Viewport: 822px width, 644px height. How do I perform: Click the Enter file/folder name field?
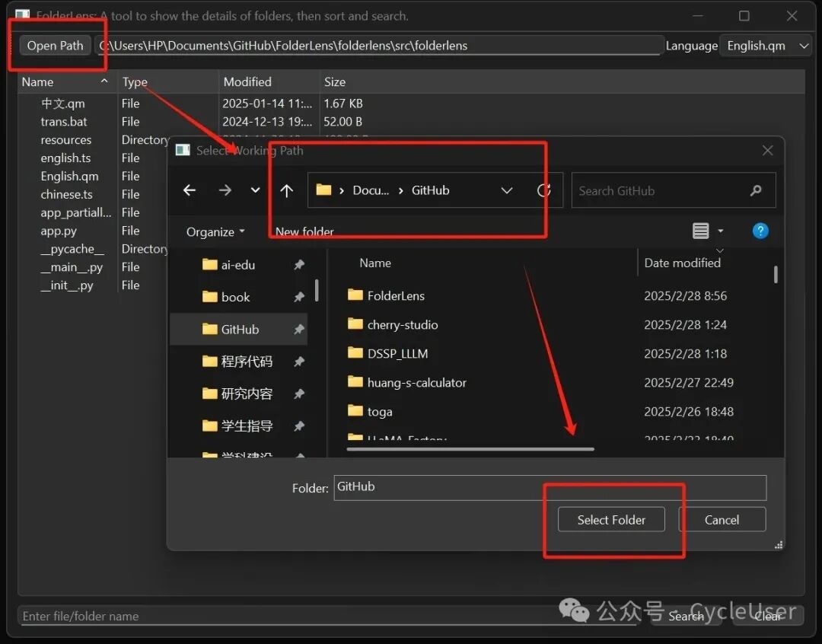[330, 616]
